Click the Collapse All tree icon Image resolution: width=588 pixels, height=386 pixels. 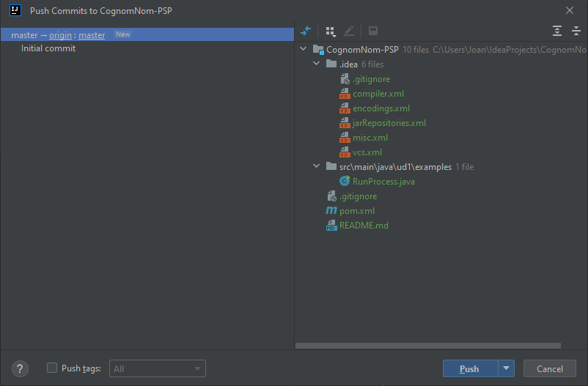tap(576, 31)
